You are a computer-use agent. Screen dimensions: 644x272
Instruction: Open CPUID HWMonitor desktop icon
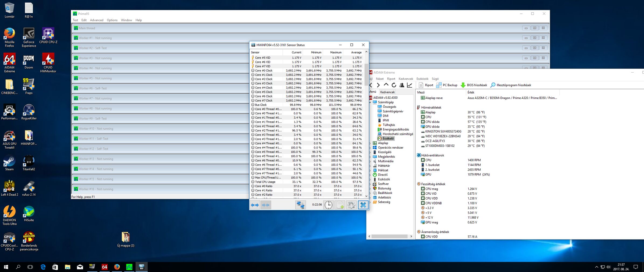coord(48,63)
